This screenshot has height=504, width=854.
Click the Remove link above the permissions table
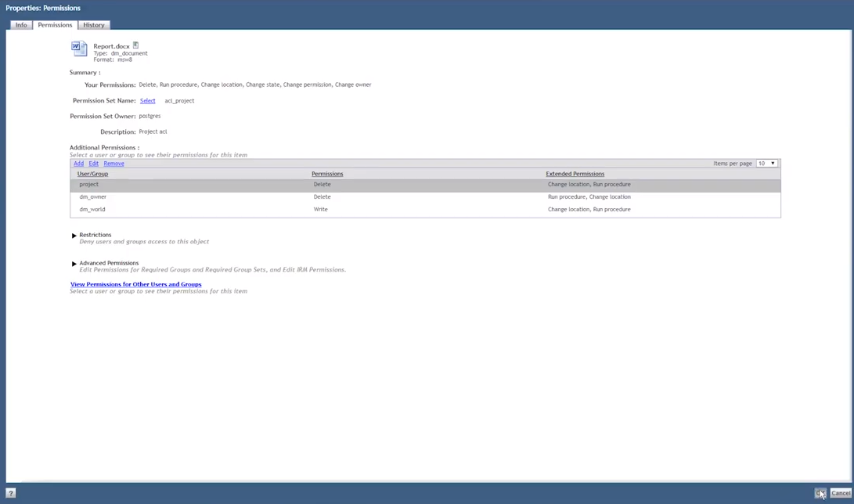point(114,163)
